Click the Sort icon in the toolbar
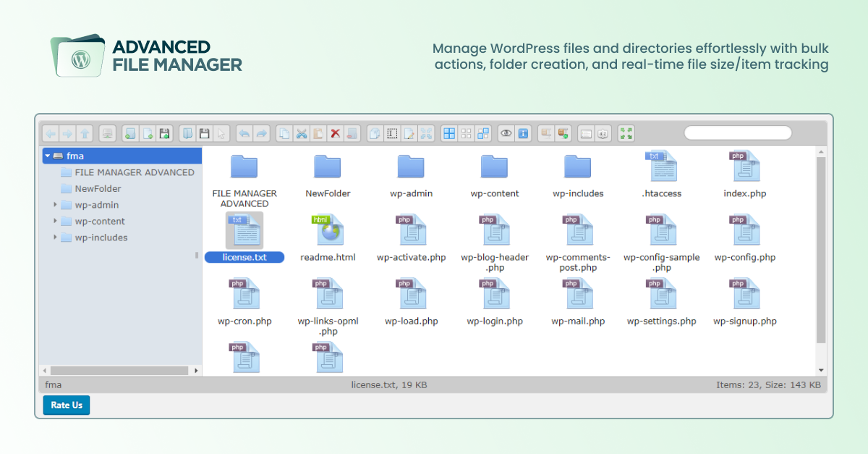The height and width of the screenshot is (454, 868). coord(603,133)
